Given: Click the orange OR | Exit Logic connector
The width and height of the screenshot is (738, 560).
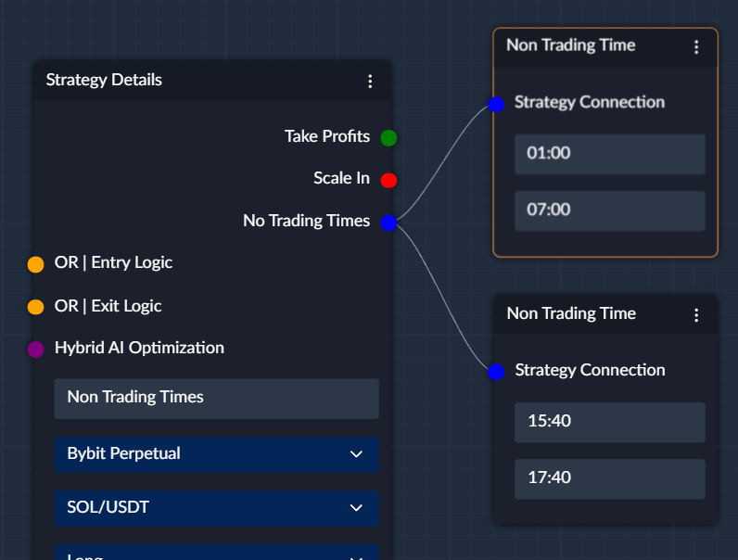Looking at the screenshot, I should click(x=36, y=307).
